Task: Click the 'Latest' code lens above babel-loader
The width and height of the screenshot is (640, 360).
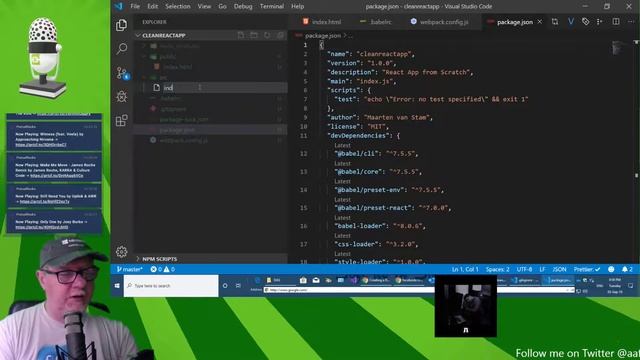Action: click(342, 218)
